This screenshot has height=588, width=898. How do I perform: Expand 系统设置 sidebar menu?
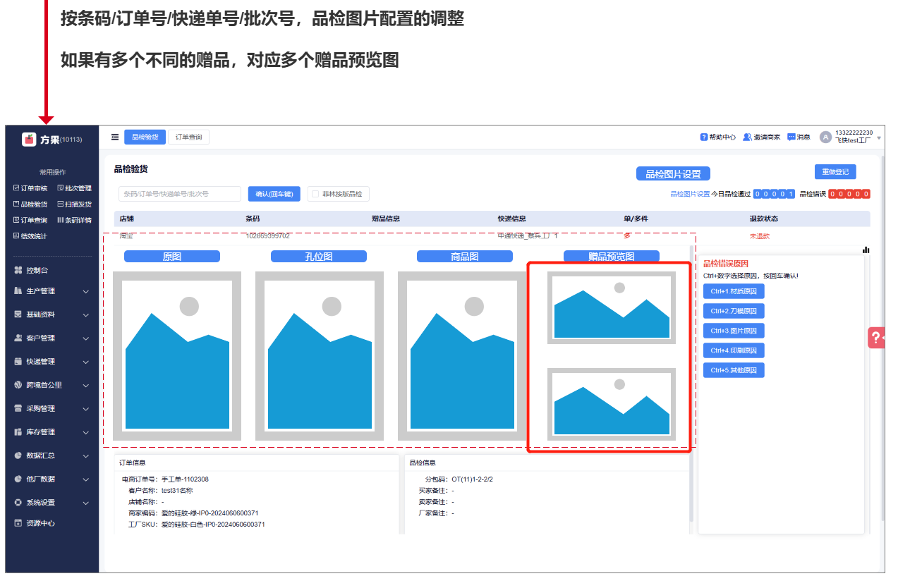pyautogui.click(x=52, y=503)
